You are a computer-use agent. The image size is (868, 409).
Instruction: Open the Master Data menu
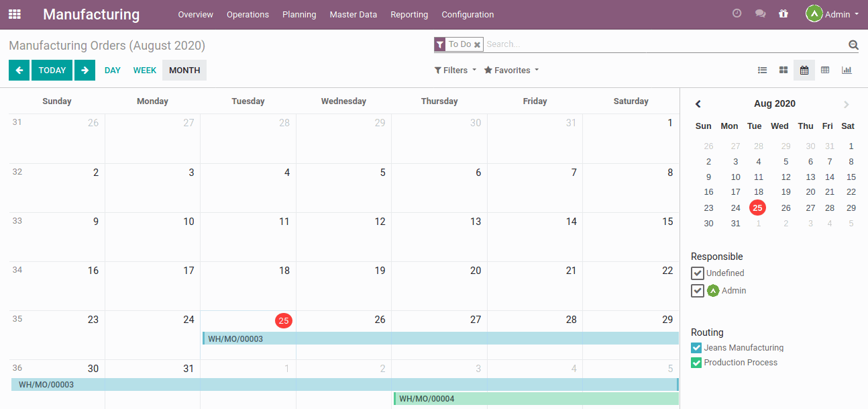[x=353, y=13]
